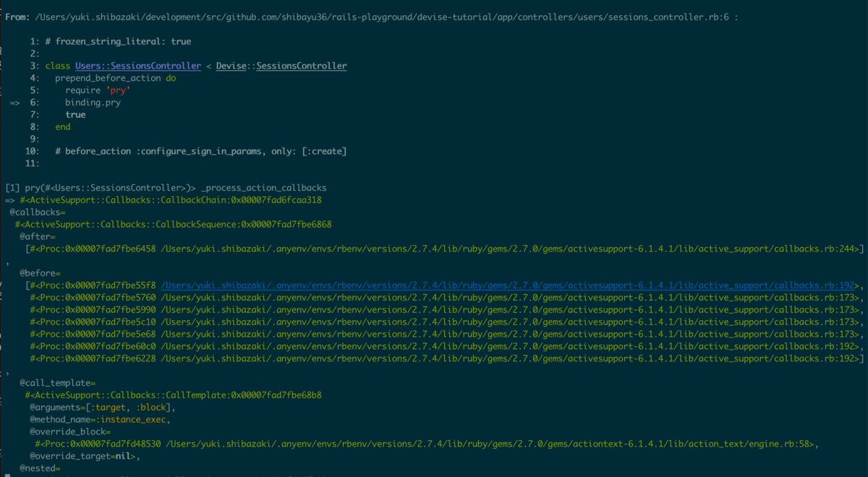Click the @nested= label
Viewport: 868px width, 477px height.
tap(40, 469)
